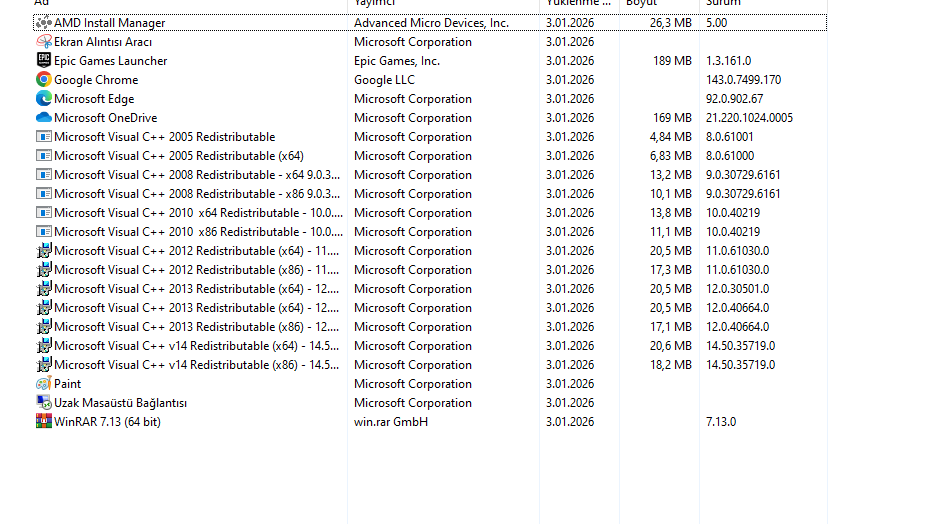Click icon of Visual C++ 2013 Redistributable (x86)

pos(44,327)
